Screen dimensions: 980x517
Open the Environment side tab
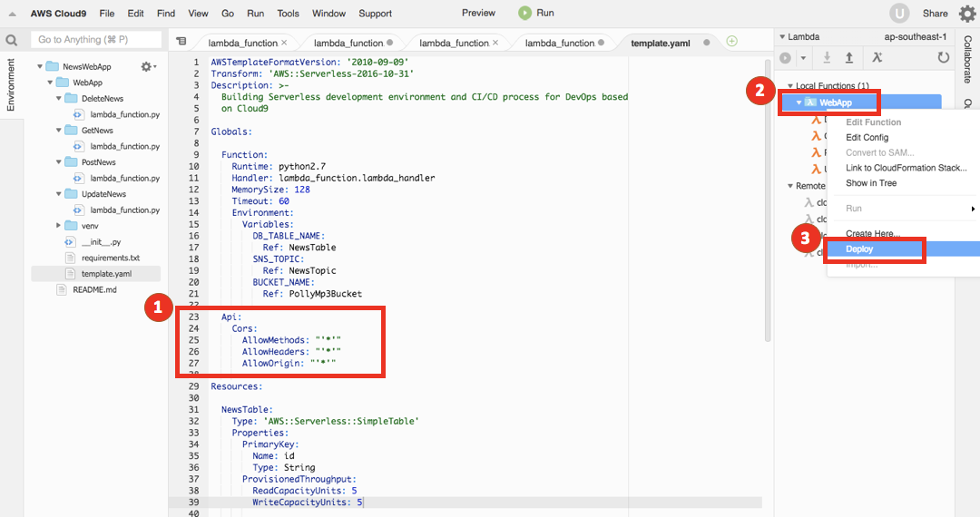(11, 85)
